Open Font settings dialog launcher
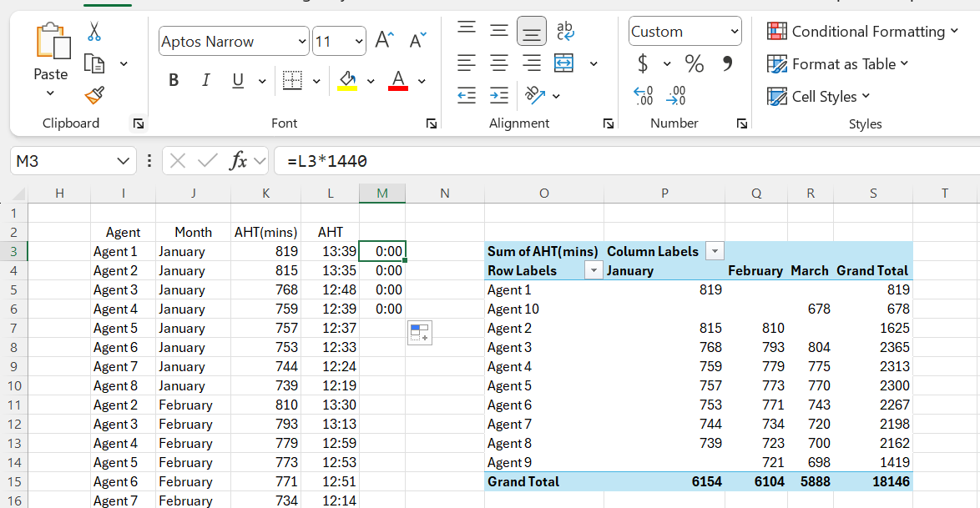 point(432,123)
